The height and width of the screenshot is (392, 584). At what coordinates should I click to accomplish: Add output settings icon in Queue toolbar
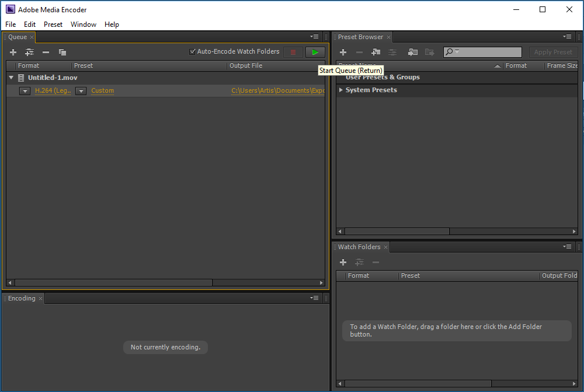pos(29,52)
